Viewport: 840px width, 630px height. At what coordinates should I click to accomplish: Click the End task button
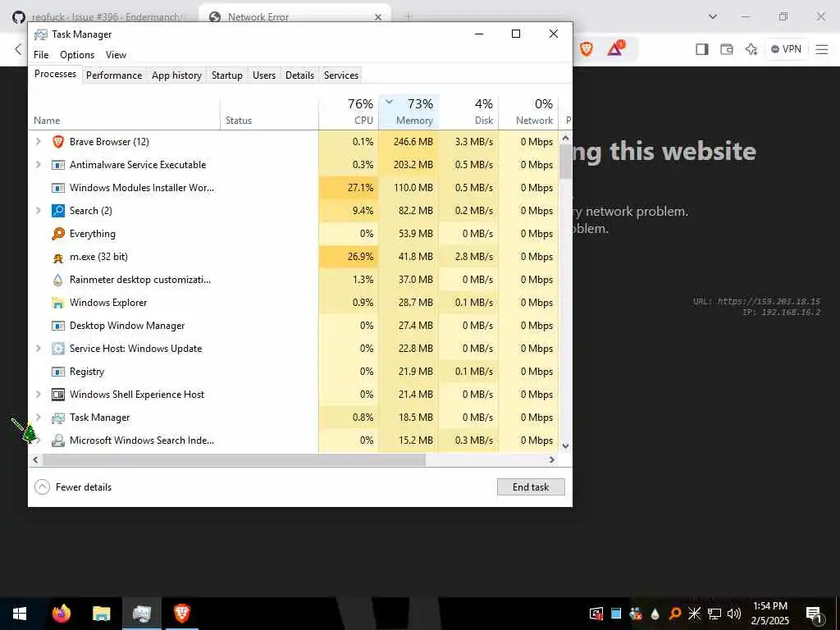click(531, 487)
